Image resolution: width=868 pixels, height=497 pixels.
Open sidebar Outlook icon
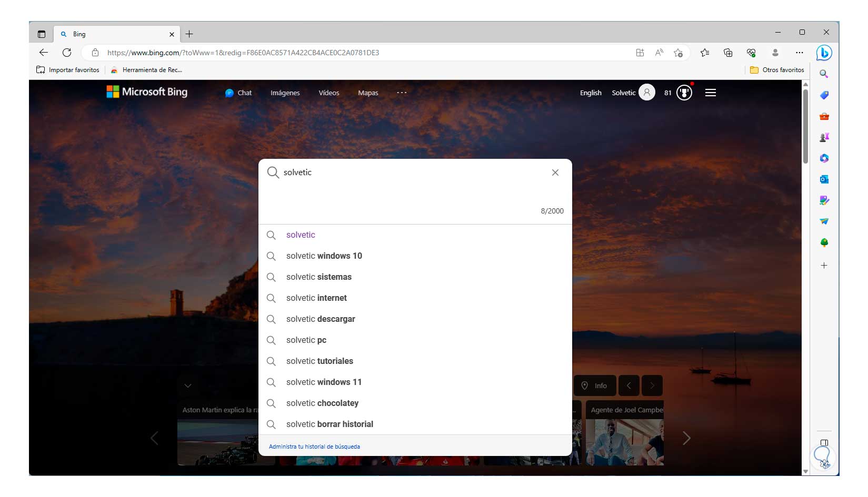click(824, 179)
